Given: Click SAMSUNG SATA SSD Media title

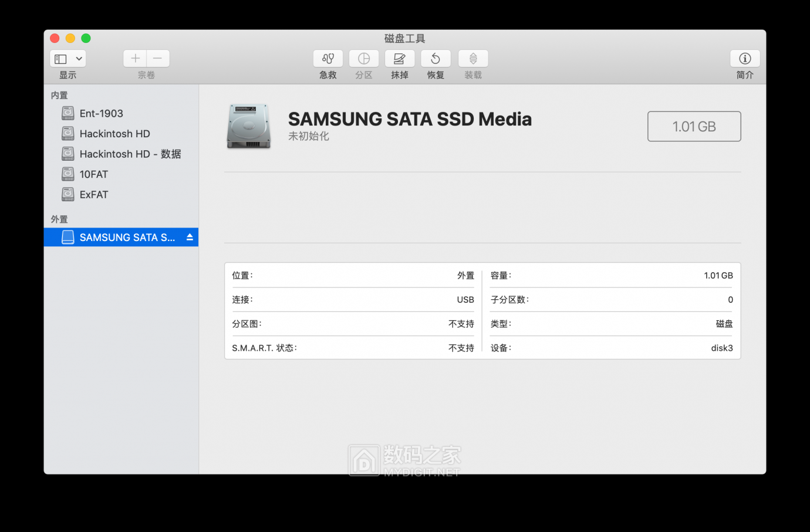Looking at the screenshot, I should point(410,119).
